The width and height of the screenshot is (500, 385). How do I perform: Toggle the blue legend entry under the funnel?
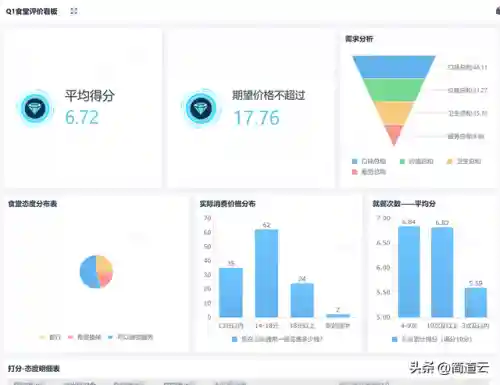pos(369,161)
